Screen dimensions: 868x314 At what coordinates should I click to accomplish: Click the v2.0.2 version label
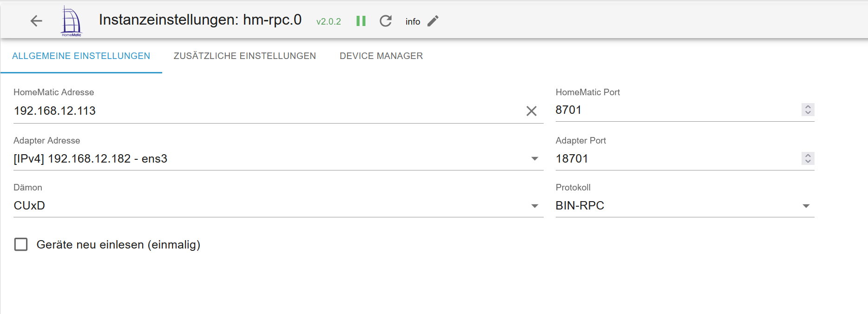pos(329,21)
